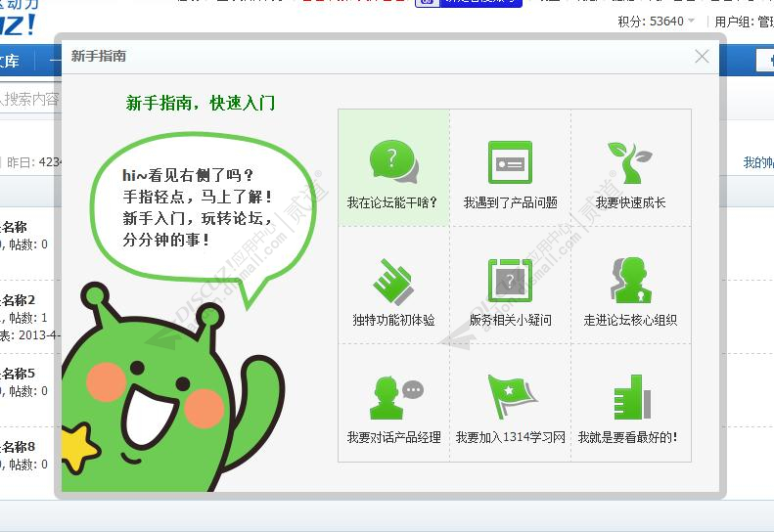Screen dimensions: 774x532
Task: Open 我要对话产品经理 guide link
Action: click(x=393, y=437)
